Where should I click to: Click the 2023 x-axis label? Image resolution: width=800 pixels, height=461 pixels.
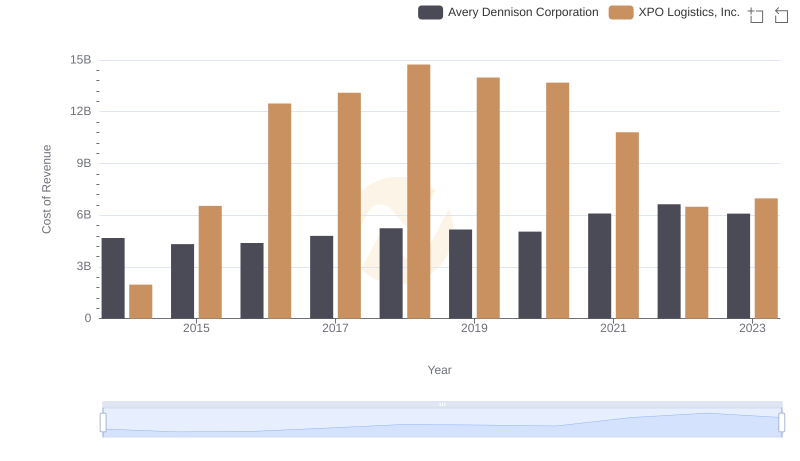click(752, 328)
